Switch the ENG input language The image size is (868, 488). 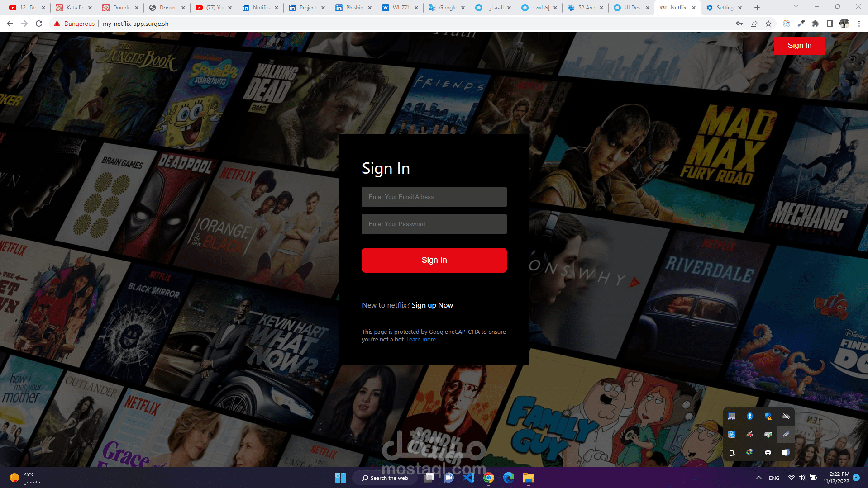pyautogui.click(x=774, y=478)
